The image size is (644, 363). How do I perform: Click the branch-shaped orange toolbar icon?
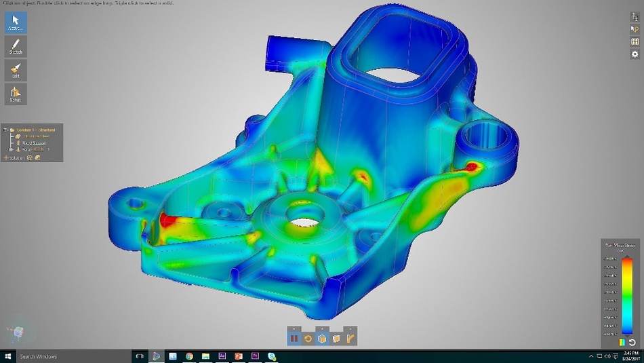(x=350, y=339)
